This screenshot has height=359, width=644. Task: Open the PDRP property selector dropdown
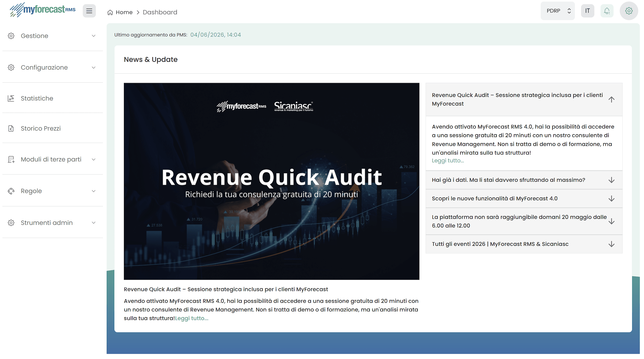557,11
